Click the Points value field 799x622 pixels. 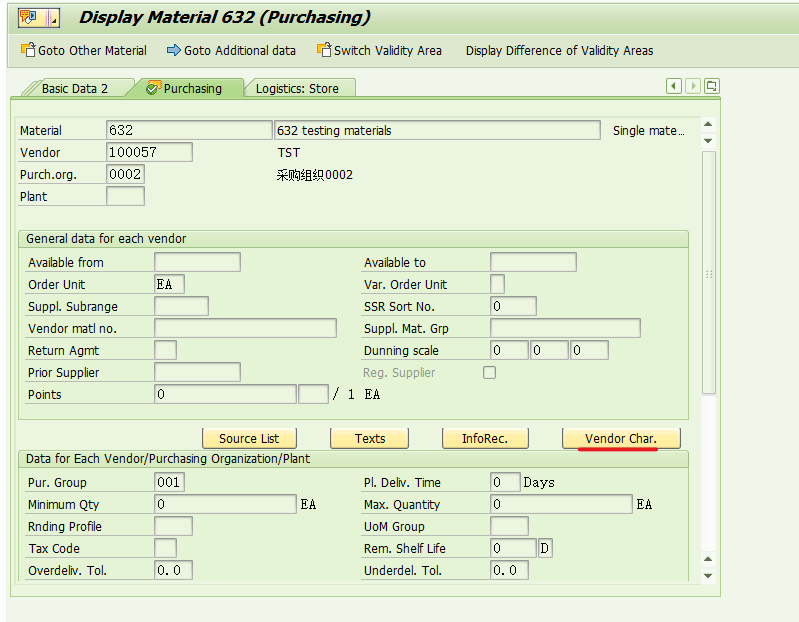[x=225, y=394]
